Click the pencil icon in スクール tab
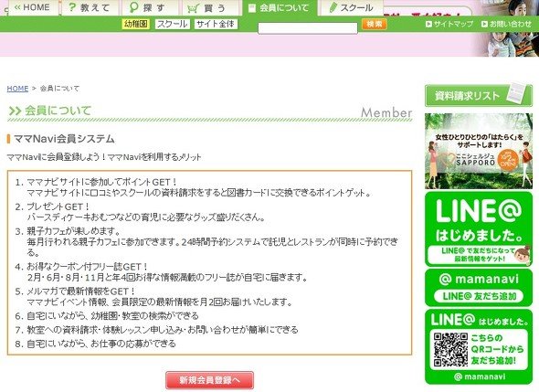The width and height of the screenshot is (539, 392). click(333, 7)
